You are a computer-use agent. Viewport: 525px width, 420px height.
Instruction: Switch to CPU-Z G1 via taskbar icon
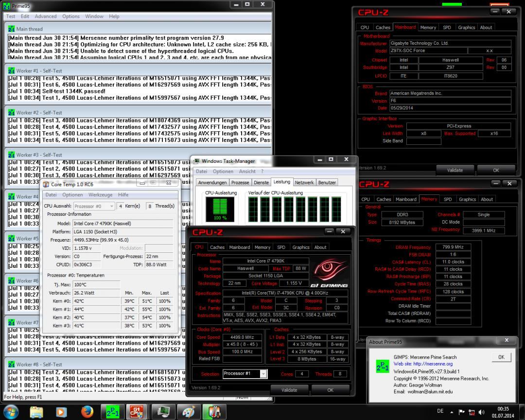(137, 412)
